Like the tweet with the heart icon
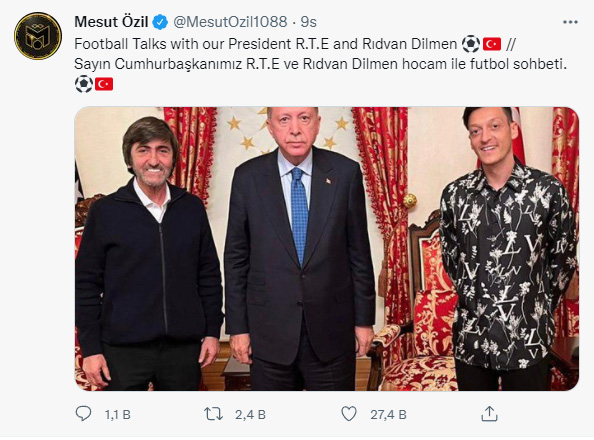The width and height of the screenshot is (594, 440). coord(349,414)
